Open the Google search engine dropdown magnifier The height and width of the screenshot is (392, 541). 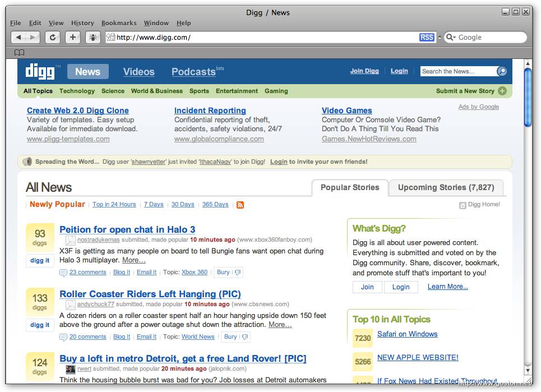click(x=451, y=37)
